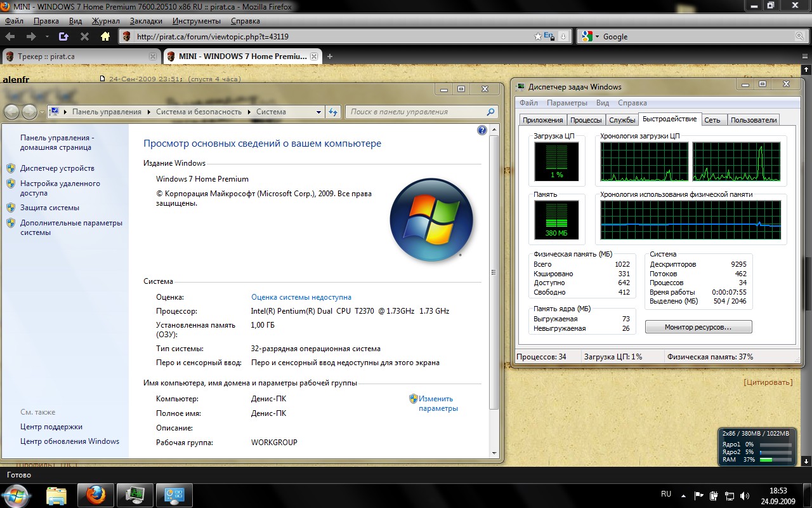Click the Панель управления breadcrumb
Viewport: 812px width, 508px height.
107,112
